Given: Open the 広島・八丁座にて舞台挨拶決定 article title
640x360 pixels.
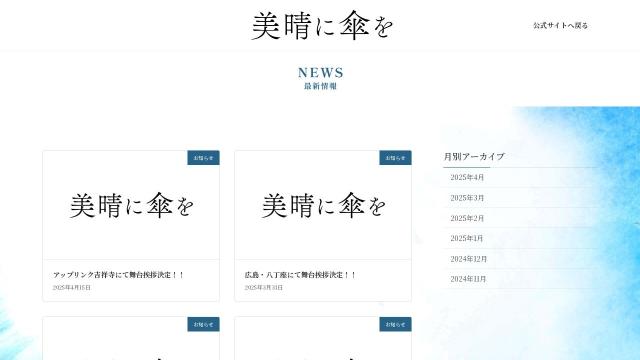Looking at the screenshot, I should (x=300, y=275).
